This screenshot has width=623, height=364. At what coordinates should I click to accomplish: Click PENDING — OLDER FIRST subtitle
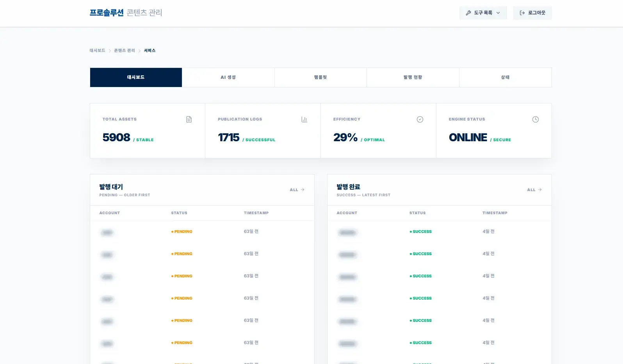click(x=125, y=195)
